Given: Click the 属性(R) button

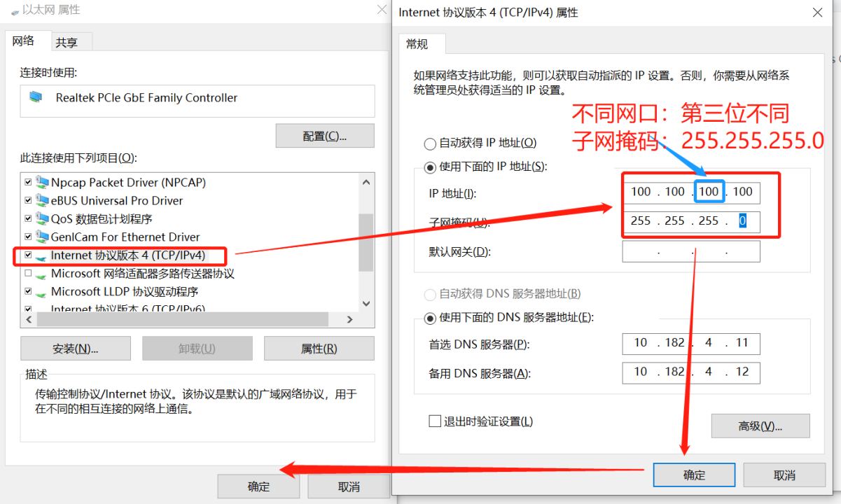Looking at the screenshot, I should [x=319, y=349].
